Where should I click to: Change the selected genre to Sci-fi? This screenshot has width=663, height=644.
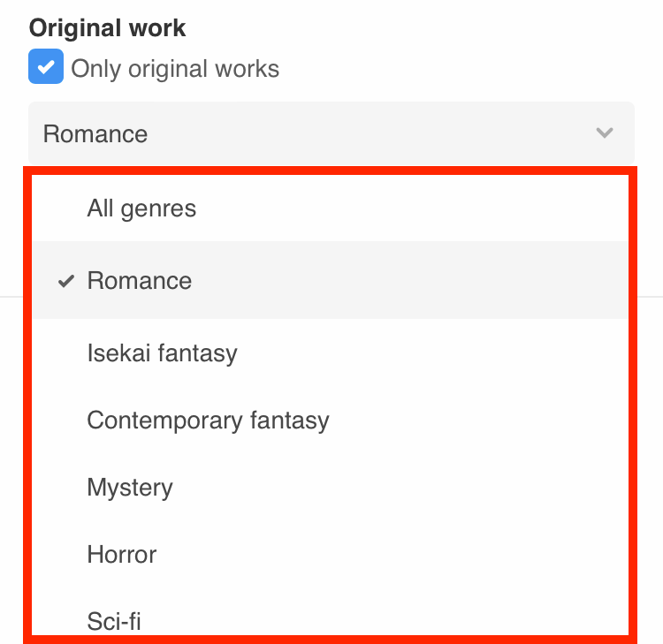[x=114, y=620]
